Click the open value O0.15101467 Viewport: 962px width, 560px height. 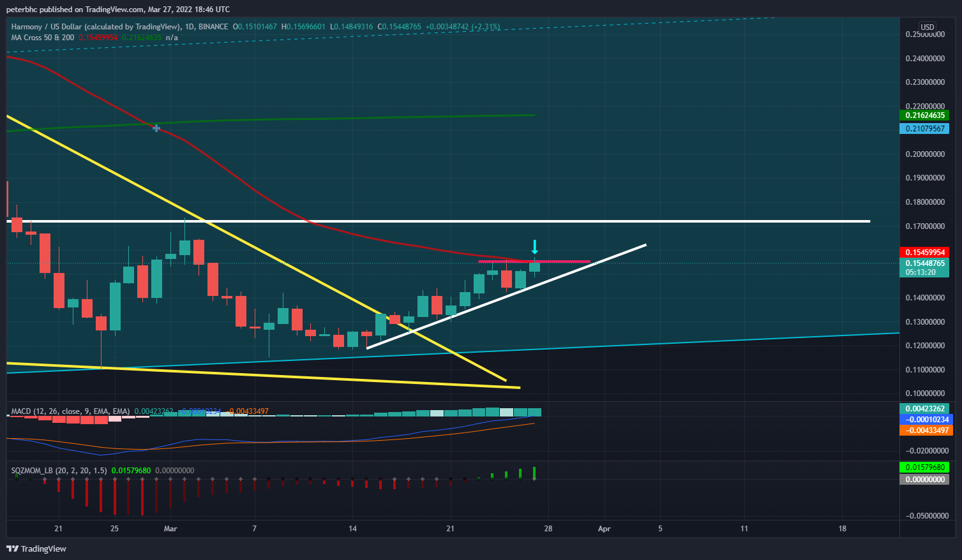[x=255, y=27]
